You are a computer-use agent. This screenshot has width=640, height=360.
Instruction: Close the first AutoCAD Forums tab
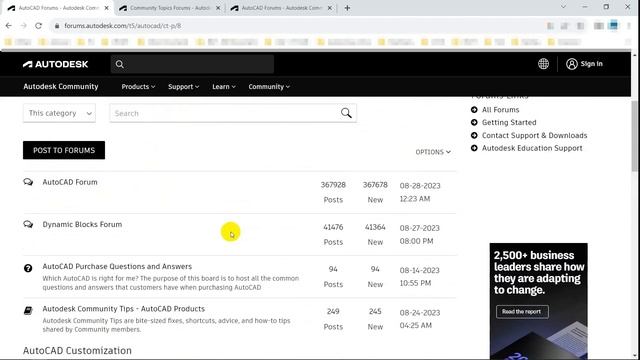tap(107, 8)
